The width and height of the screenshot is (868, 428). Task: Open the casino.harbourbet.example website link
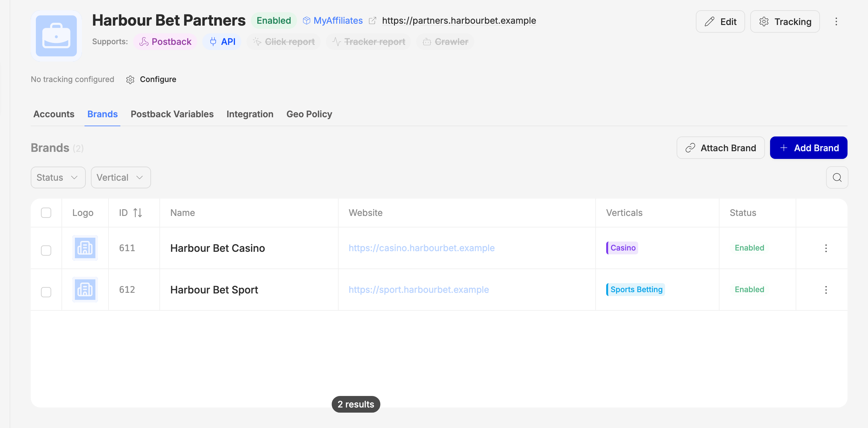421,248
